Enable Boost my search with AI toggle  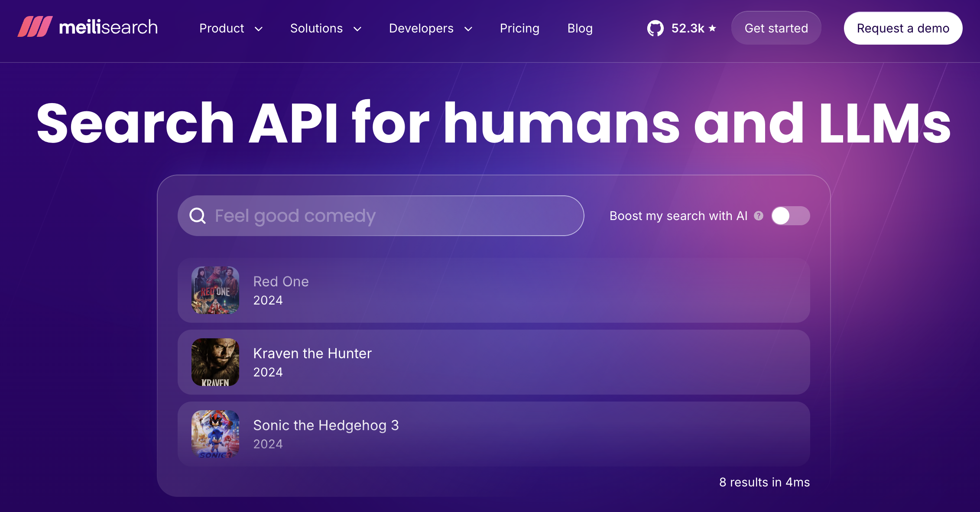coord(790,216)
